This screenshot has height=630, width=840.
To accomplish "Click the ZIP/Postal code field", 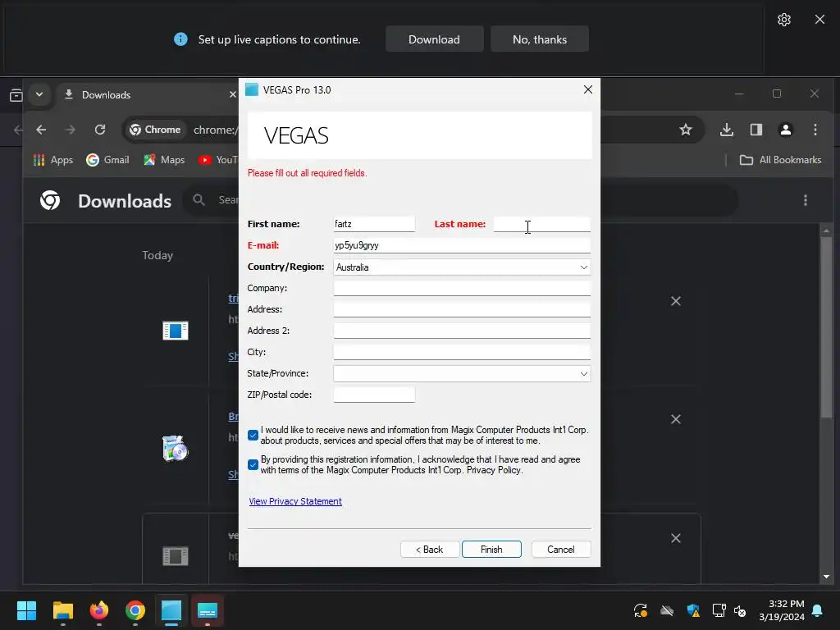I will tap(374, 395).
